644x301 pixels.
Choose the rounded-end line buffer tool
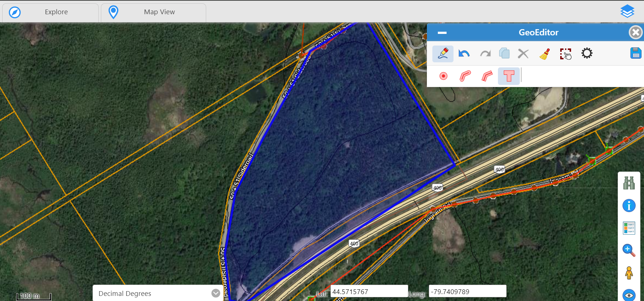click(x=465, y=76)
